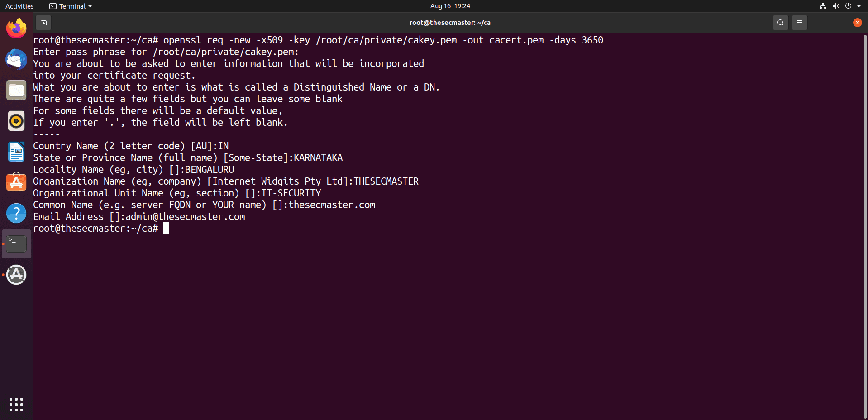Viewport: 868px width, 420px height.
Task: Open Software Updater in dock
Action: (16, 275)
